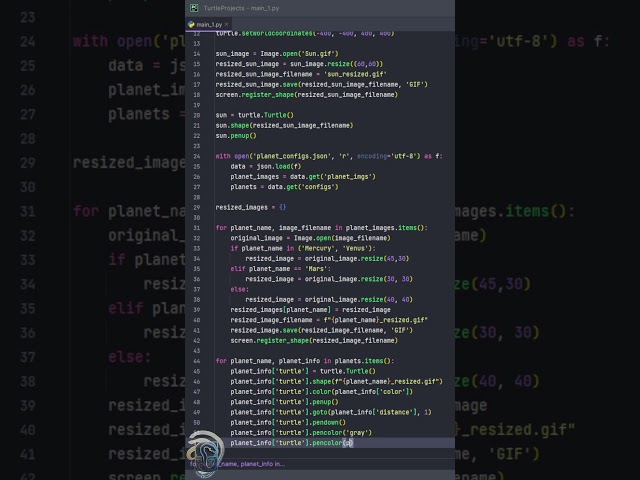Click "planets = data.get('configs')" line
640x480 pixels.
coord(284,187)
